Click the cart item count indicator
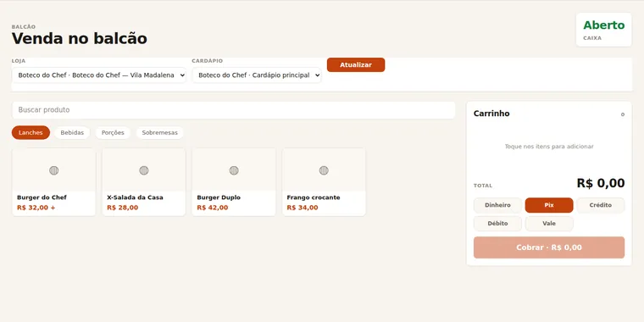 [x=623, y=114]
